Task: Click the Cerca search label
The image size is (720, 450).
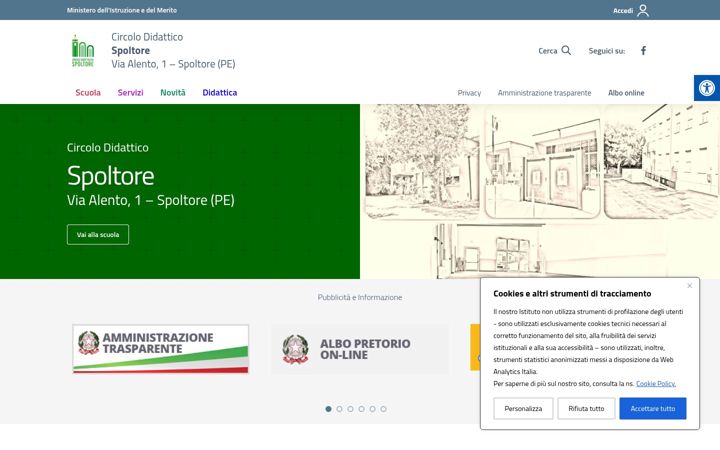Action: [x=547, y=51]
